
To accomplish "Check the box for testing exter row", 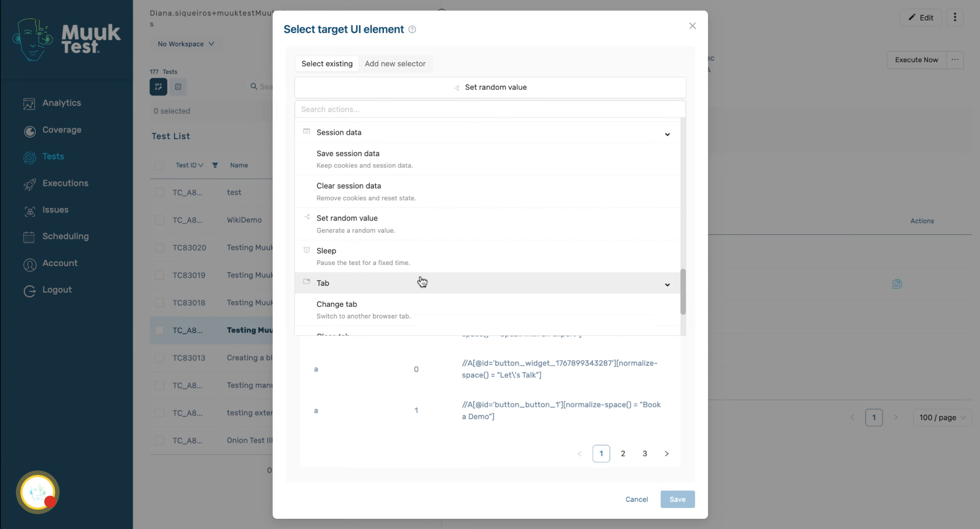I will [x=159, y=413].
